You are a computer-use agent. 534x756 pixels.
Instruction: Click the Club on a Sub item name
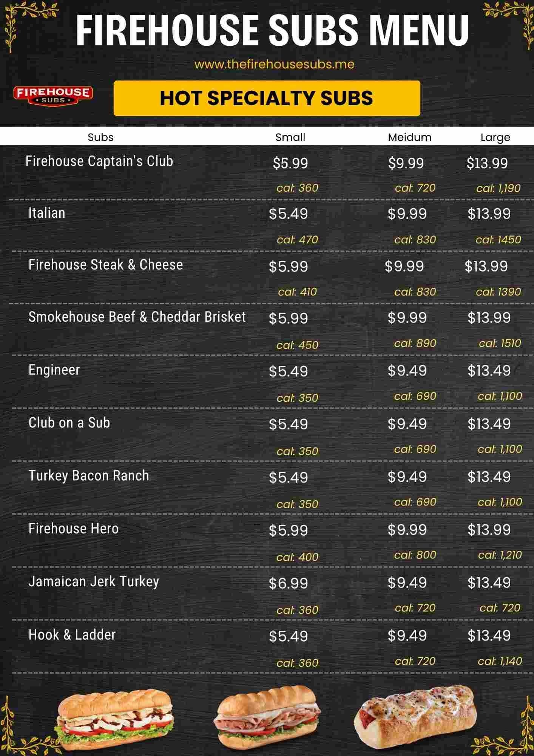click(x=69, y=423)
